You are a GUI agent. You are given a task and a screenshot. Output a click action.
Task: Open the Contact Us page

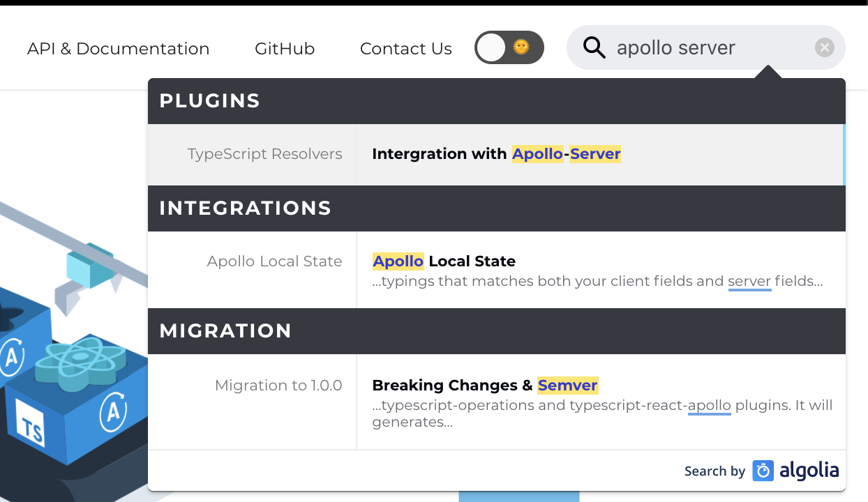[x=405, y=49]
